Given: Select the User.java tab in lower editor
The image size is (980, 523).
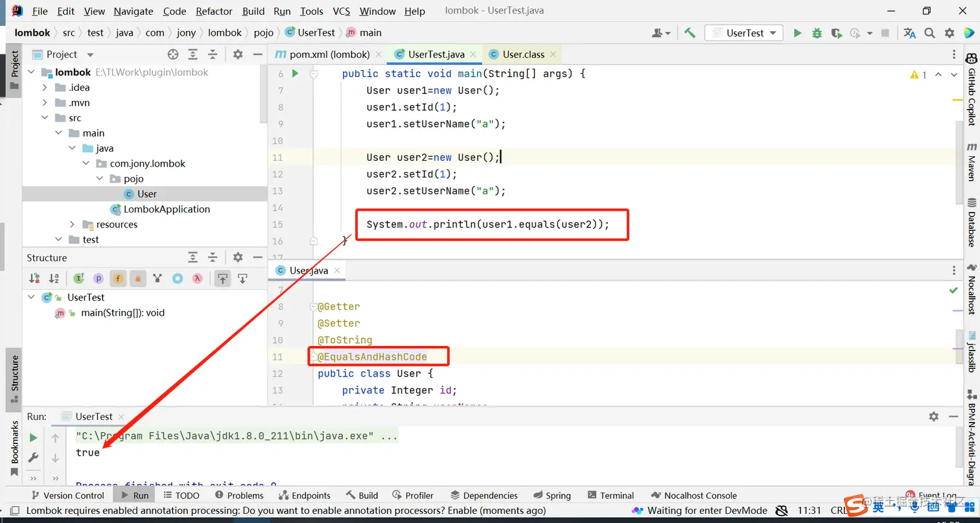Looking at the screenshot, I should click(x=309, y=270).
